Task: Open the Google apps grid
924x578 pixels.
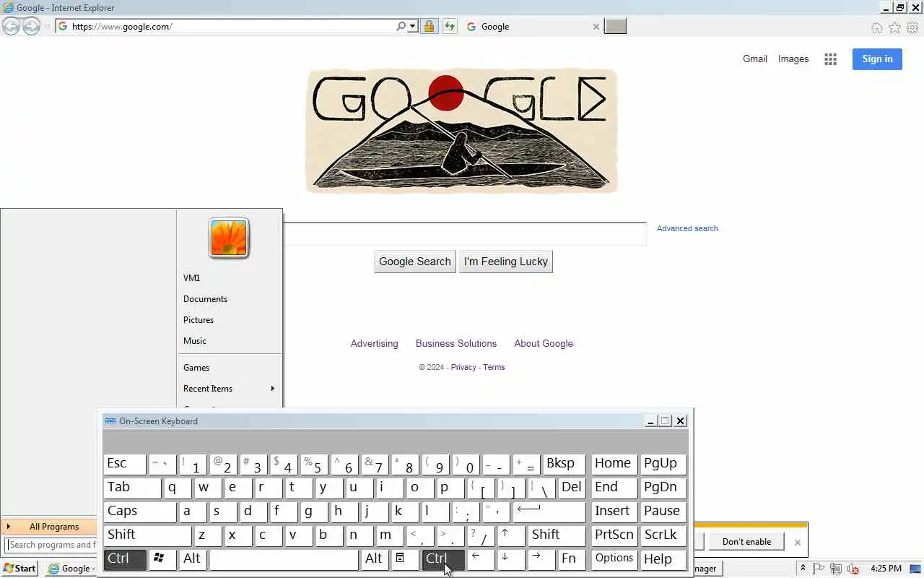Action: [x=830, y=59]
